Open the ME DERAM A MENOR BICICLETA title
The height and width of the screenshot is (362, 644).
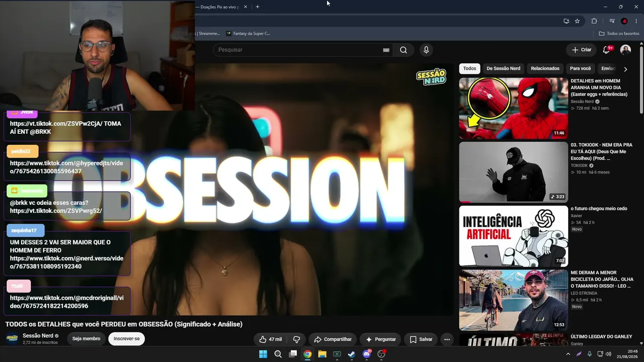(602, 279)
